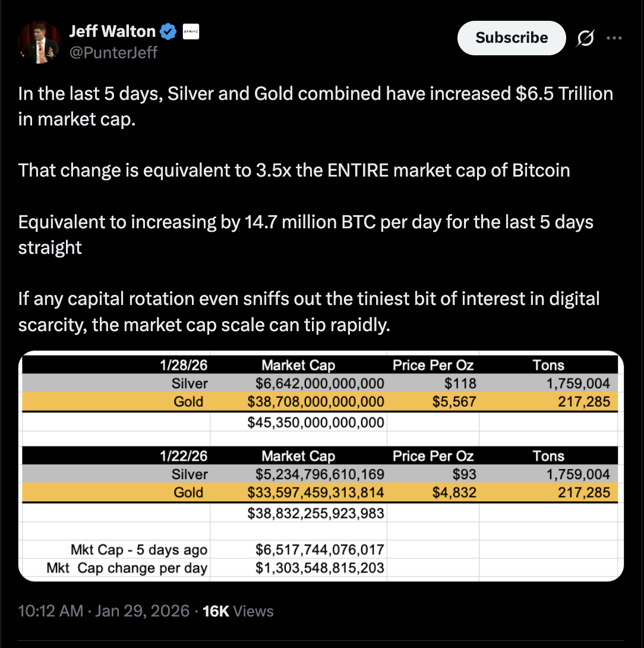Subscribe to Jeff Walton
The image size is (644, 648).
(512, 38)
